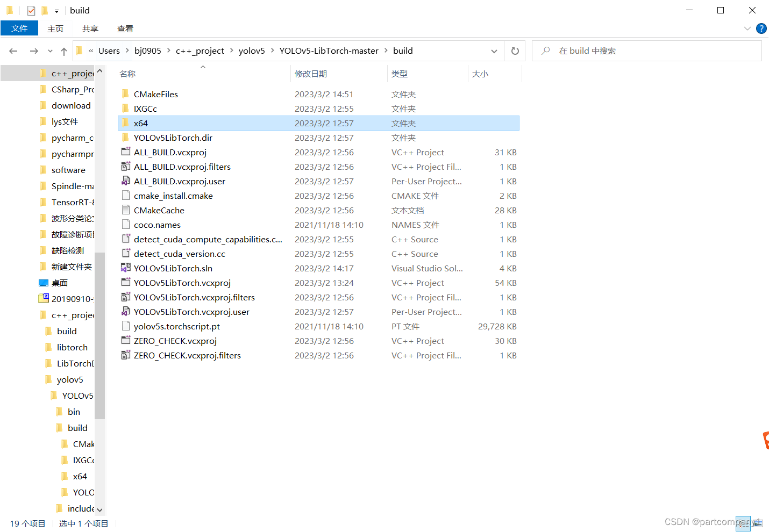
Task: Click chevron after bj0905 in address bar
Action: tap(169, 51)
